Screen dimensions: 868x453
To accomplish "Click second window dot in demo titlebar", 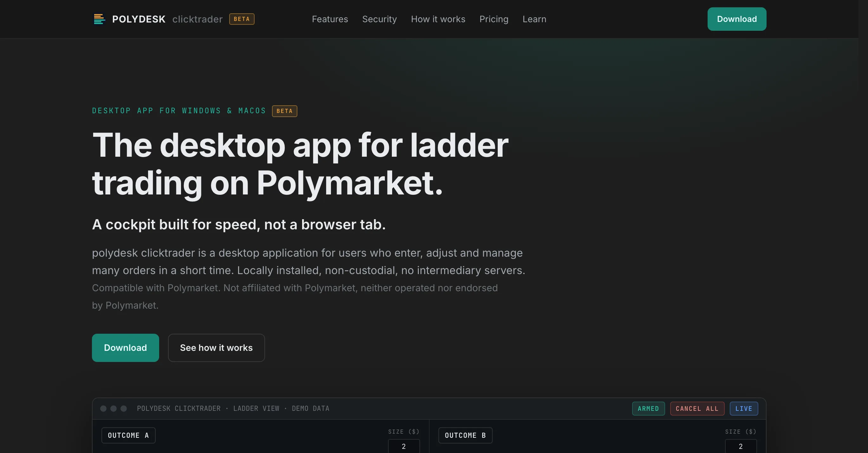I will [x=113, y=409].
